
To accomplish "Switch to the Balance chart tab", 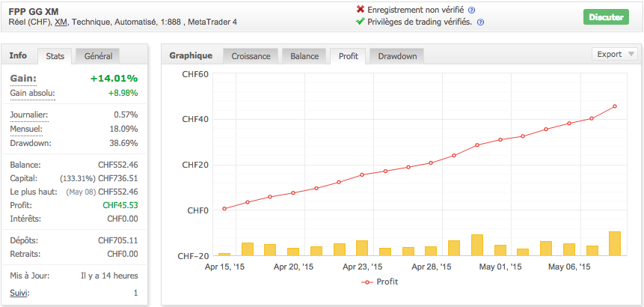I will point(304,56).
